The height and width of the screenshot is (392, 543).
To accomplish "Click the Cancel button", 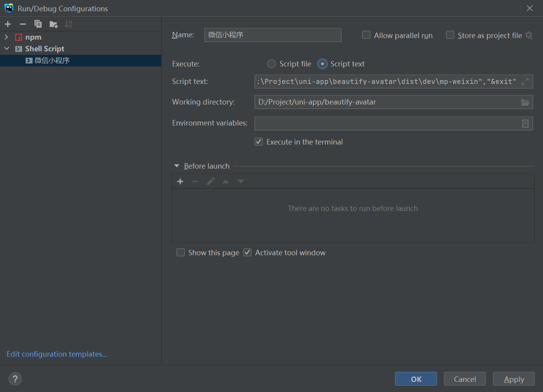I will click(465, 379).
